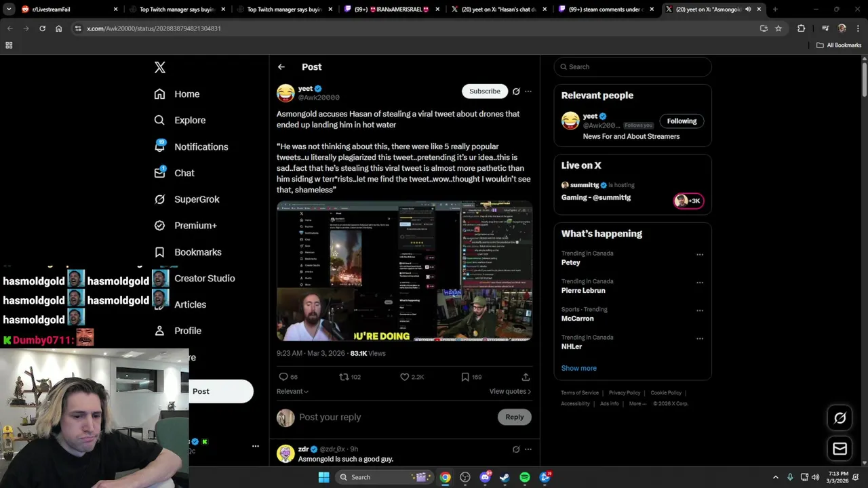Switch to steam comments tab

(607, 9)
